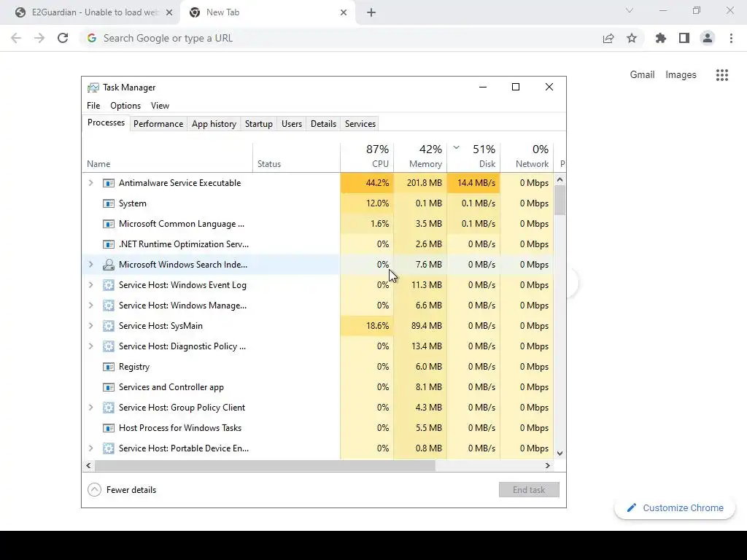This screenshot has height=560, width=747.
Task: Collapse Task Manager with Fewer details
Action: point(122,490)
